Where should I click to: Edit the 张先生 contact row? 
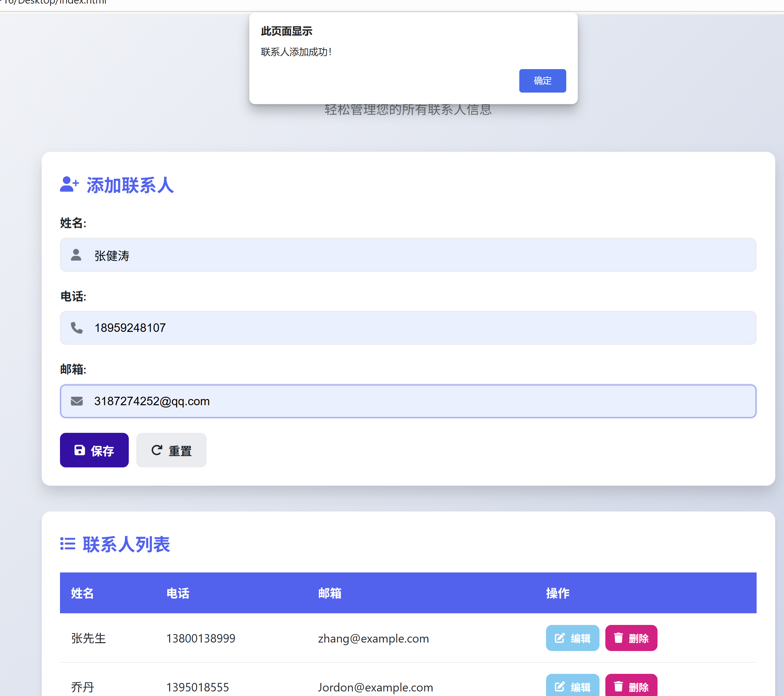point(572,638)
